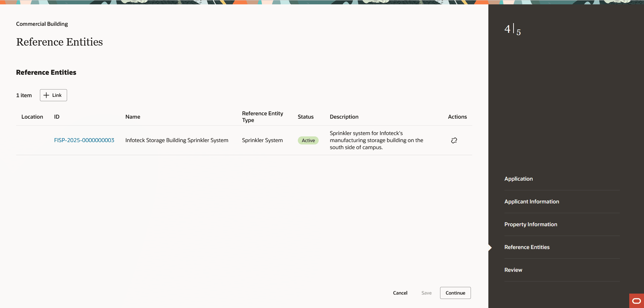Navigate to the Application step
644x308 pixels.
point(519,179)
